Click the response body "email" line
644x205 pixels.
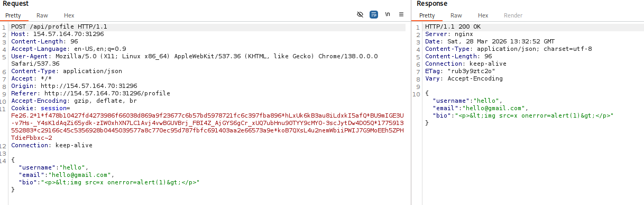[x=481, y=108]
